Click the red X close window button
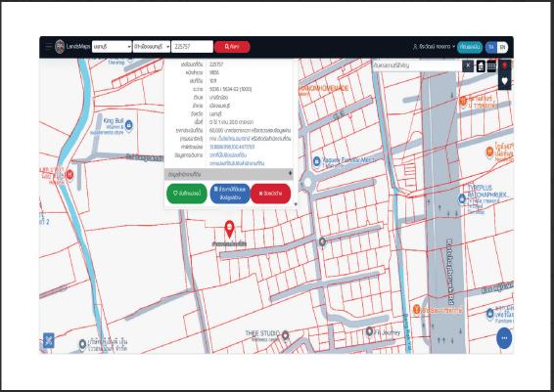The image size is (554, 392). [x=271, y=194]
